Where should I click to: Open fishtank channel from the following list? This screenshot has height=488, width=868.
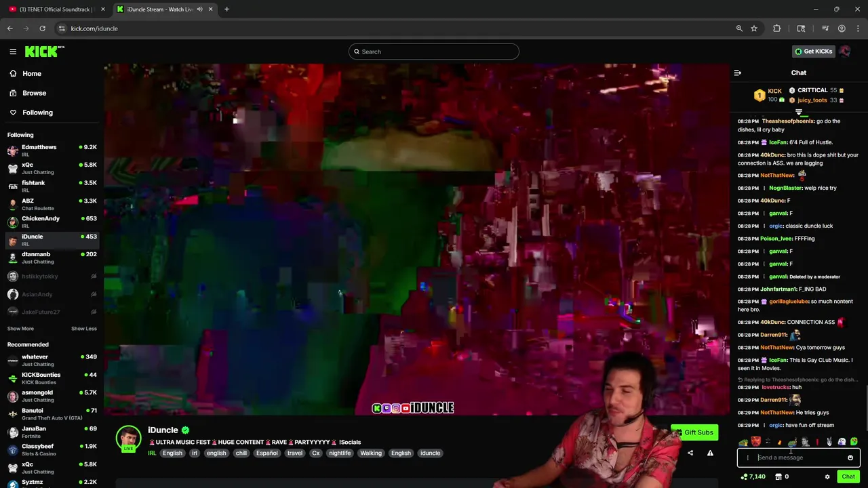pos(52,186)
